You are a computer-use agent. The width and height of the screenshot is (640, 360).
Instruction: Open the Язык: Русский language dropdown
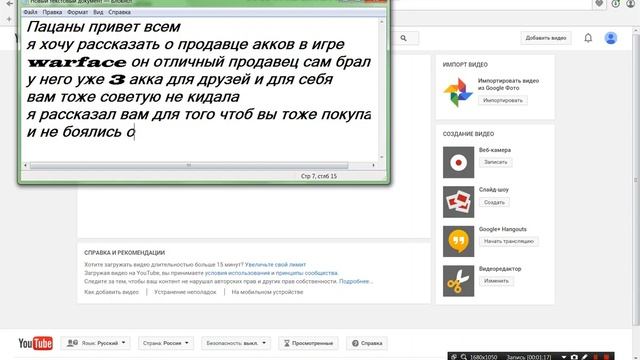coord(96,343)
